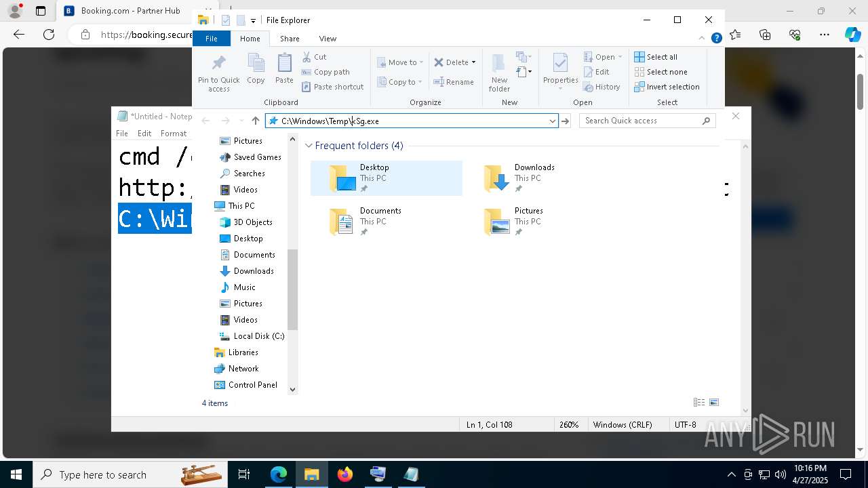Show hidden system tray icons
This screenshot has width=868, height=488.
tap(731, 474)
